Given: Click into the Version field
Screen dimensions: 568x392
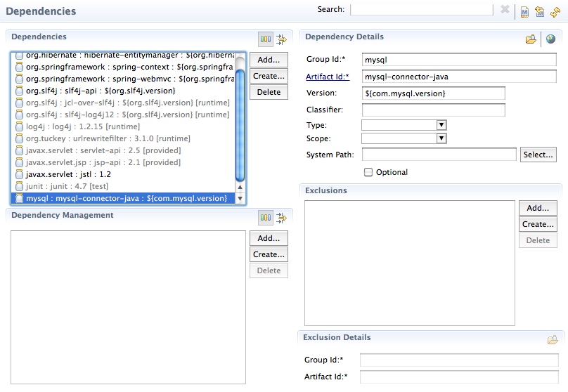Looking at the screenshot, I should (x=433, y=93).
